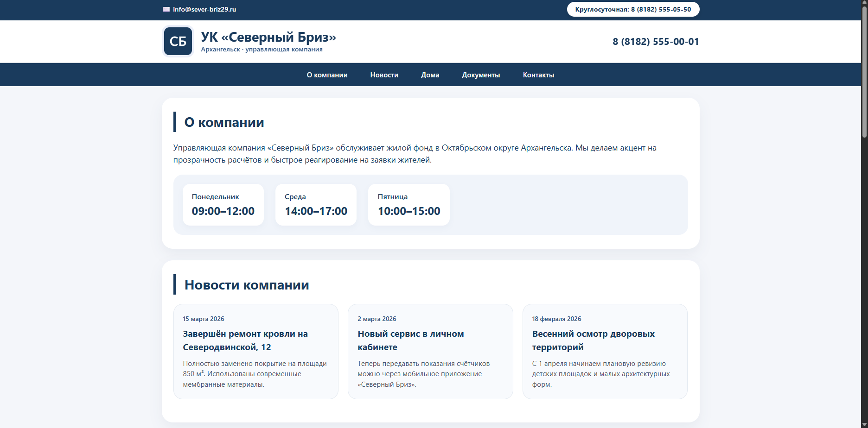Open the О компании menu item
Image resolution: width=868 pixels, height=428 pixels.
click(x=327, y=75)
